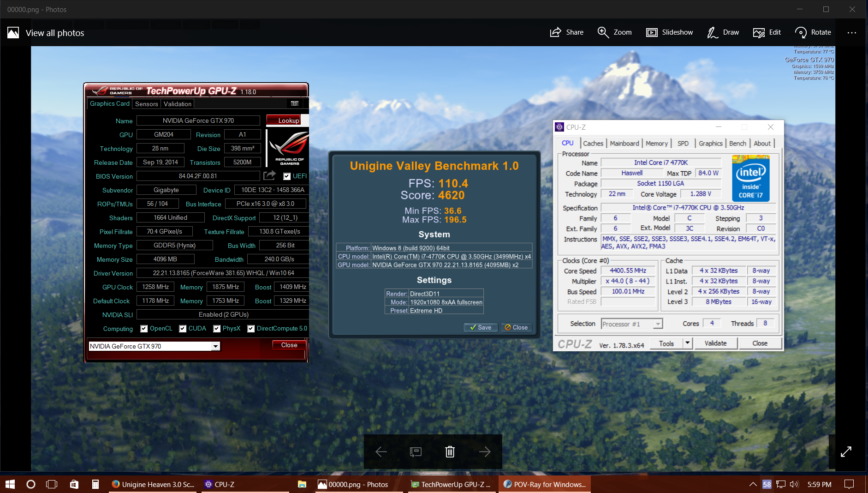Open the Graphics tab in CPU-Z

pyautogui.click(x=711, y=144)
